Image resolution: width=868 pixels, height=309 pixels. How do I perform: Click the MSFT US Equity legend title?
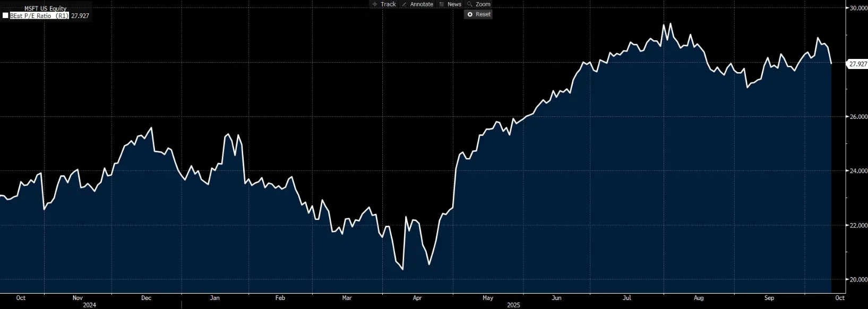coord(45,8)
